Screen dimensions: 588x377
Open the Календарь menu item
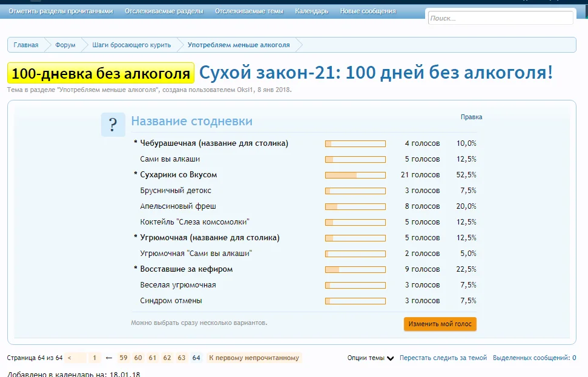pyautogui.click(x=311, y=11)
